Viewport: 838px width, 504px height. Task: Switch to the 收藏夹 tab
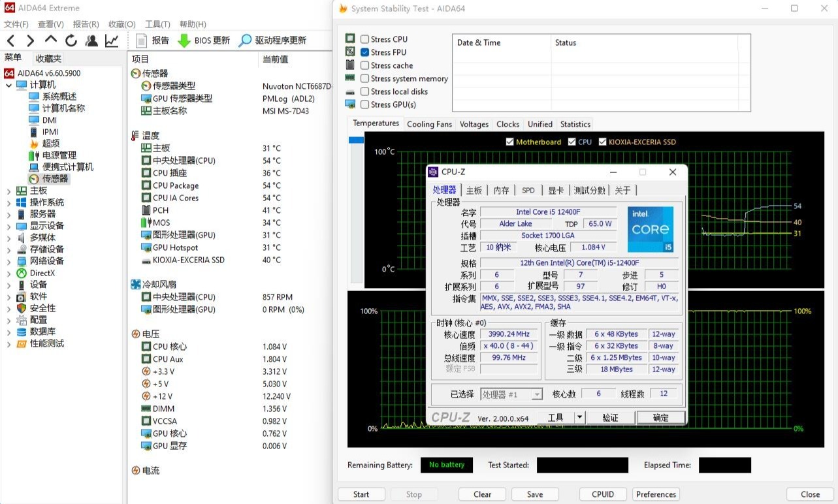tap(49, 58)
